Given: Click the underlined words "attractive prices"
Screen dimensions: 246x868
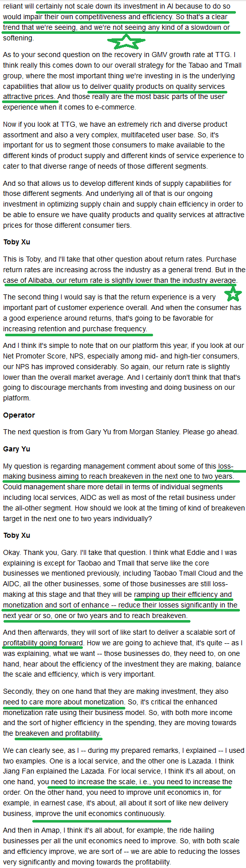Looking at the screenshot, I should point(29,96).
